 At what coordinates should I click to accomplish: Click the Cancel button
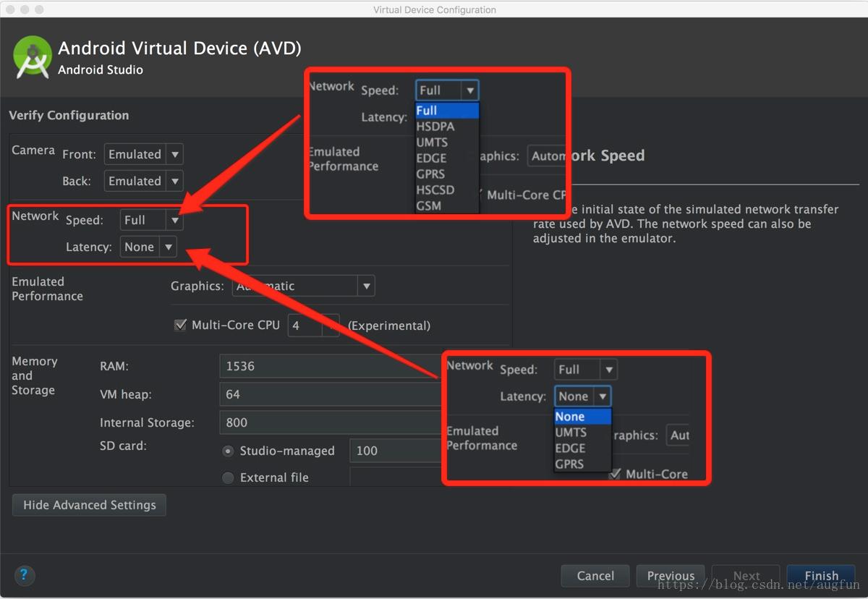pyautogui.click(x=595, y=576)
